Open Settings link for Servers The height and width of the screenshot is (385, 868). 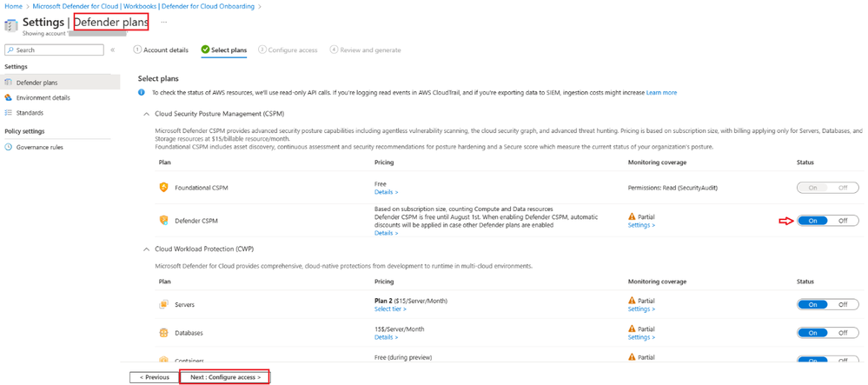click(641, 309)
